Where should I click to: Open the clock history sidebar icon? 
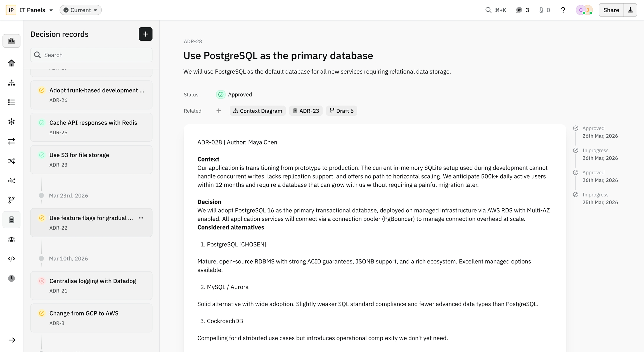(11, 278)
